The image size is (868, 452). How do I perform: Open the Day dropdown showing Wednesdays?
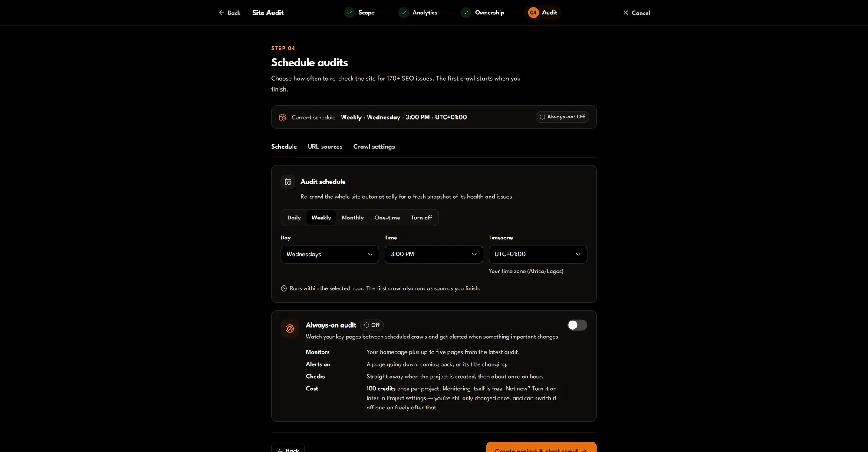coord(330,254)
